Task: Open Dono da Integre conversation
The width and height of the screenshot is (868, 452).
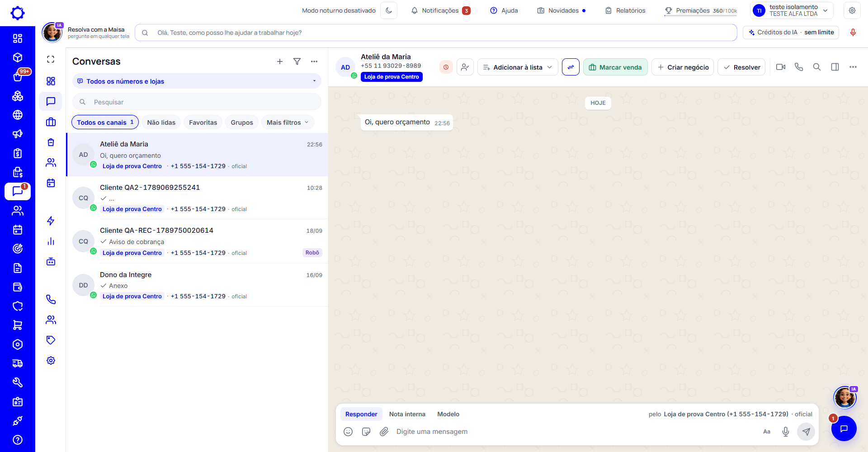Action: pyautogui.click(x=197, y=285)
